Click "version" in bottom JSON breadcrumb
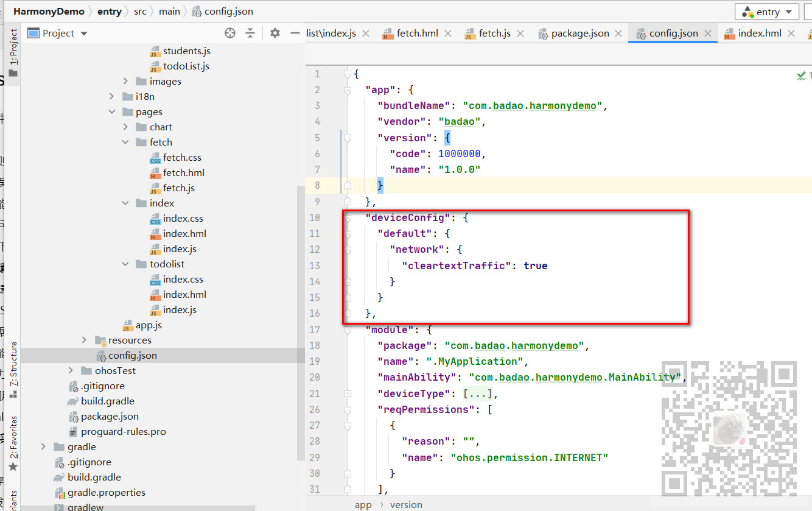Image resolution: width=812 pixels, height=511 pixels. point(406,504)
